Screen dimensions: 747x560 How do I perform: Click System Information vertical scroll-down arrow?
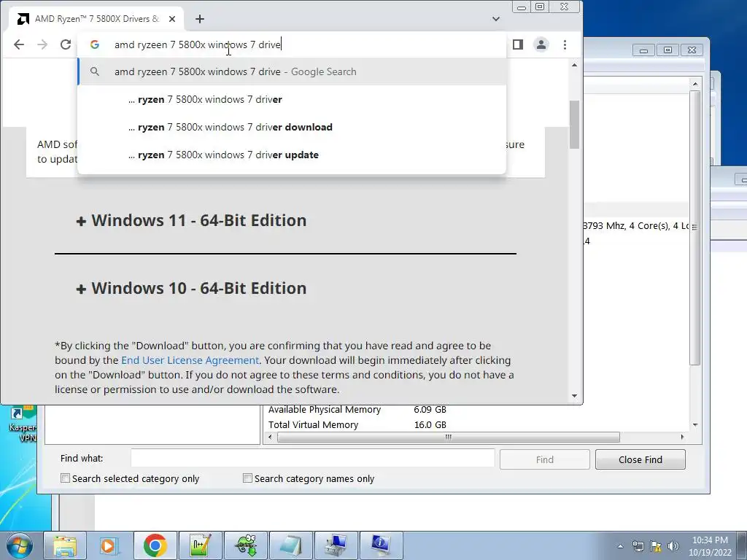coord(695,425)
